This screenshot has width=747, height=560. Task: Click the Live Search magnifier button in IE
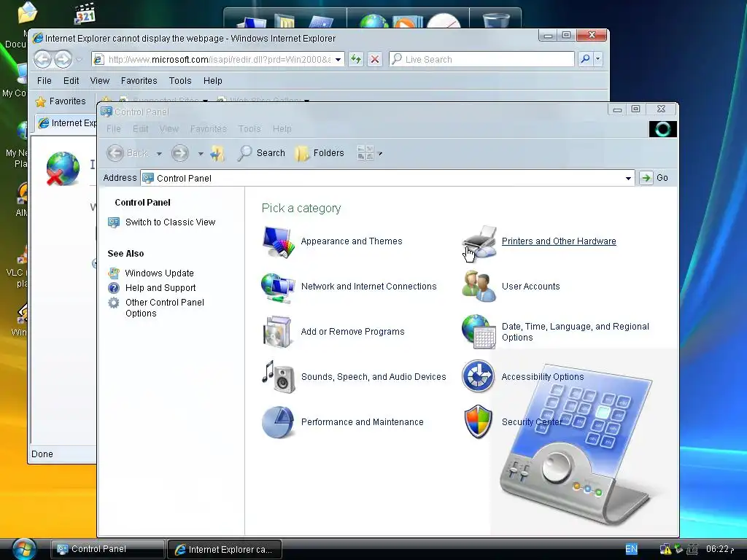point(585,59)
